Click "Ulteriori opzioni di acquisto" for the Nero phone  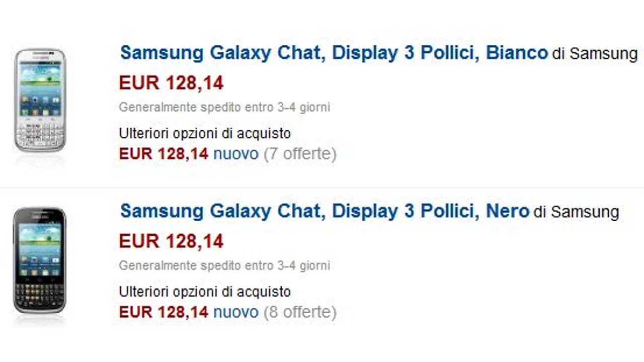coord(205,292)
